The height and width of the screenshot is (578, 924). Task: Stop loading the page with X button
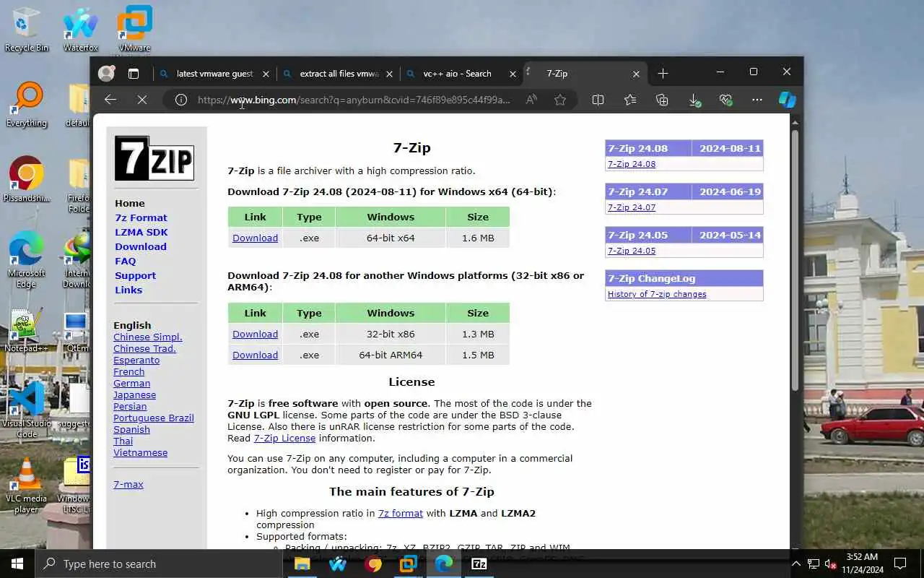tap(142, 100)
